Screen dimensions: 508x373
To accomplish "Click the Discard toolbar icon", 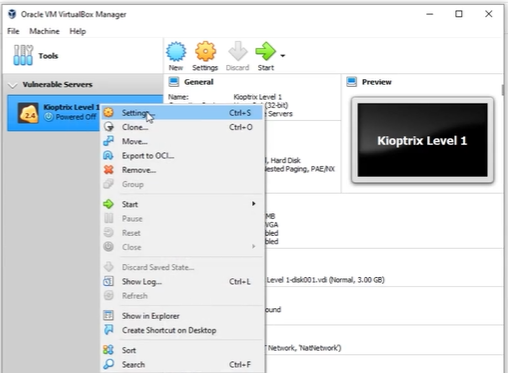I will pyautogui.click(x=238, y=52).
